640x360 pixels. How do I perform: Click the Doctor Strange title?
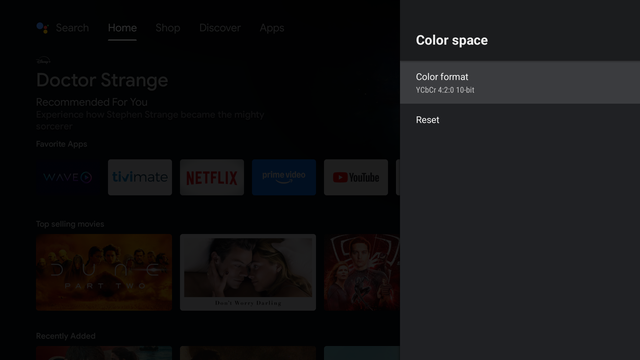pyautogui.click(x=102, y=80)
